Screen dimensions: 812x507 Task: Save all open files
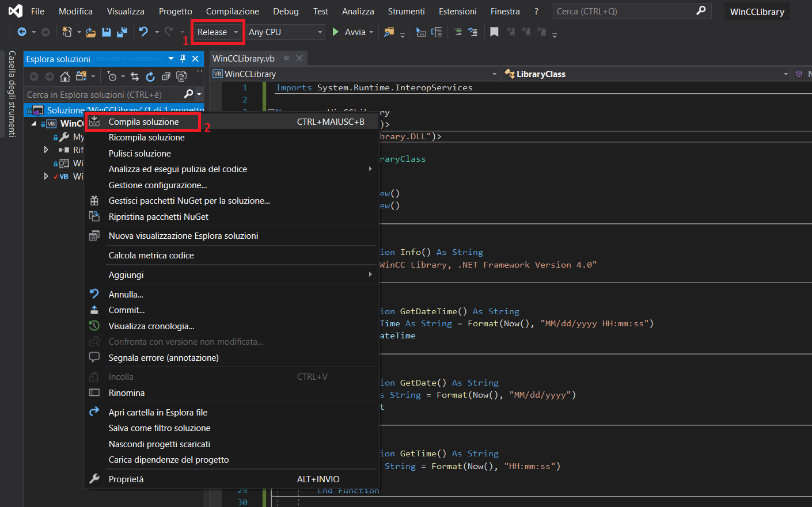[122, 33]
